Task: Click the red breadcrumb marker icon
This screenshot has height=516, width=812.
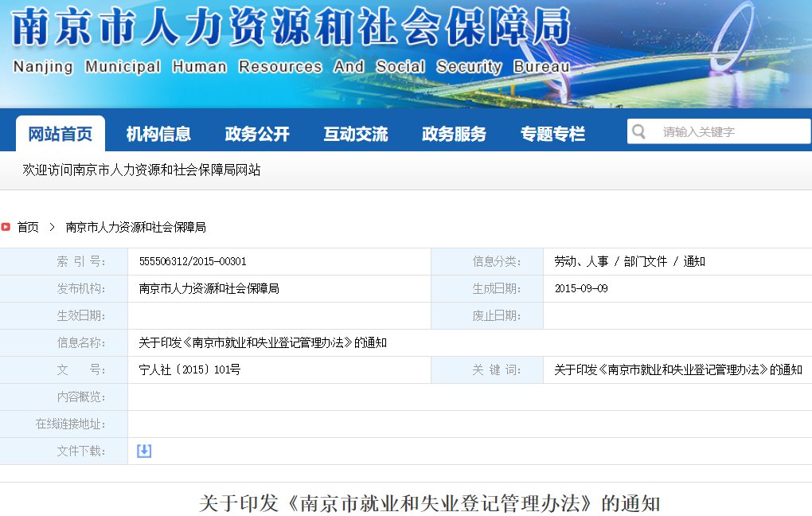Action: pos(6,227)
